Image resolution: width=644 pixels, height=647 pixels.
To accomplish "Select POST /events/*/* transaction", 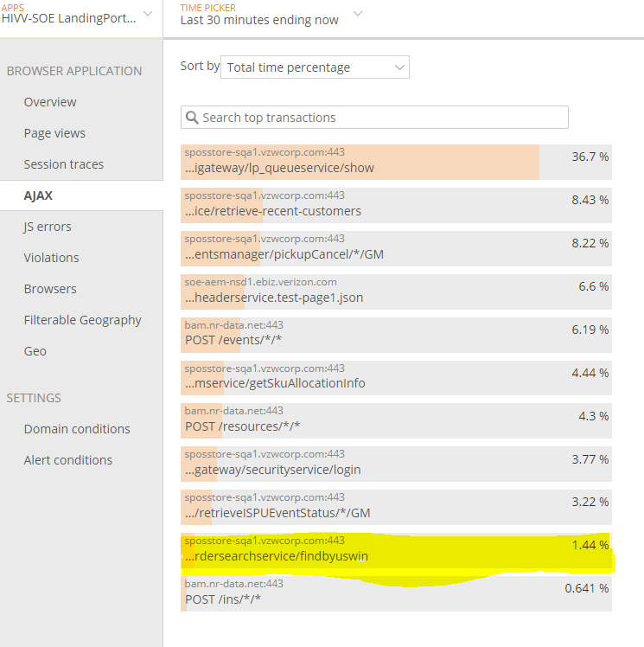I will point(396,335).
